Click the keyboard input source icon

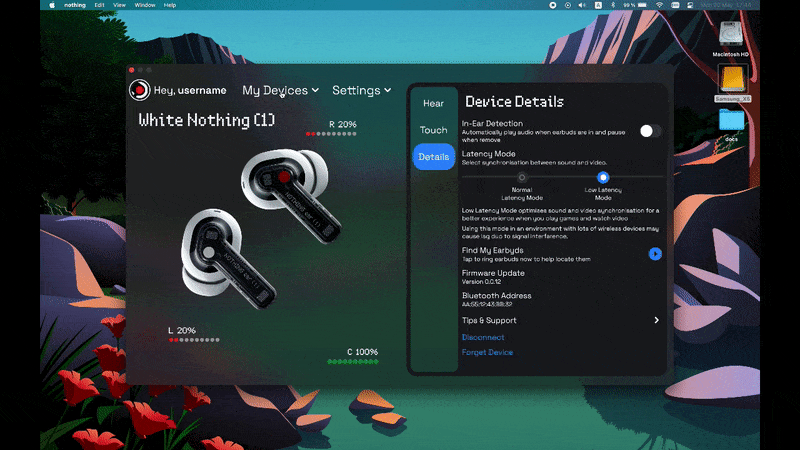[598, 5]
